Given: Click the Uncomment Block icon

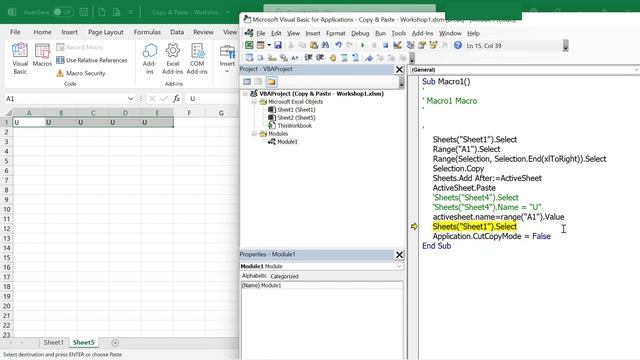Looking at the screenshot, I should (356, 58).
